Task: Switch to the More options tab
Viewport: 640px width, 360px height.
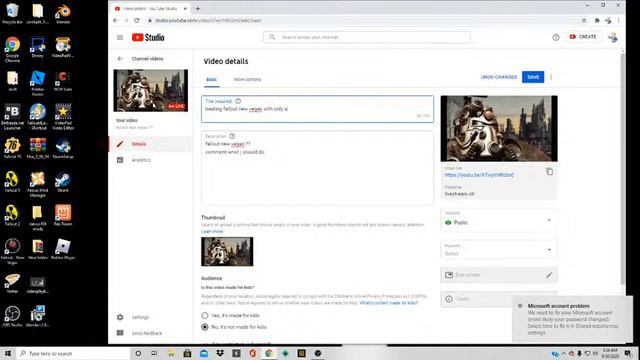Action: point(247,79)
